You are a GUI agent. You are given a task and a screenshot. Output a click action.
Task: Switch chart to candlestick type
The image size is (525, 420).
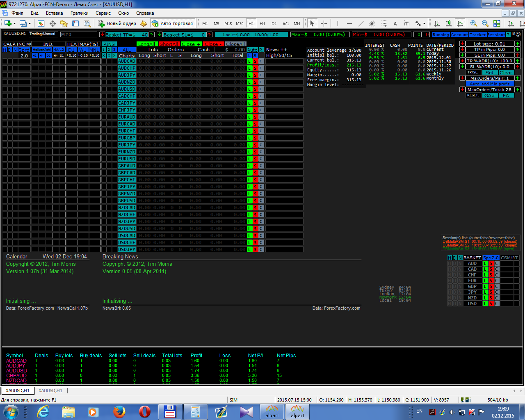point(449,23)
